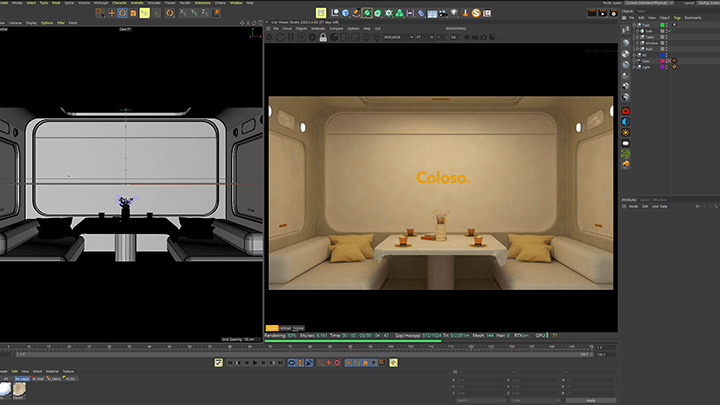Image resolution: width=720 pixels, height=405 pixels.
Task: Pause the Live Viewer render
Action: pos(291,37)
